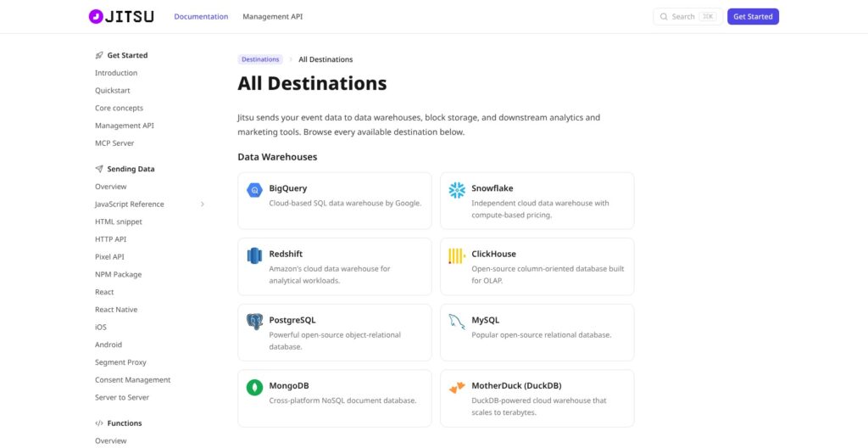Select the React Native sidebar item
The width and height of the screenshot is (868, 448).
coord(116,310)
